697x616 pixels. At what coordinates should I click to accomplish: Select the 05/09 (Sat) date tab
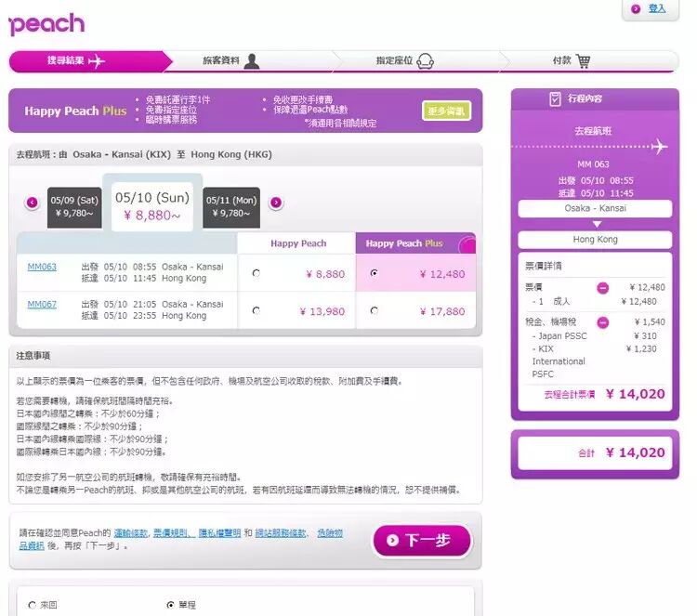[x=74, y=207]
